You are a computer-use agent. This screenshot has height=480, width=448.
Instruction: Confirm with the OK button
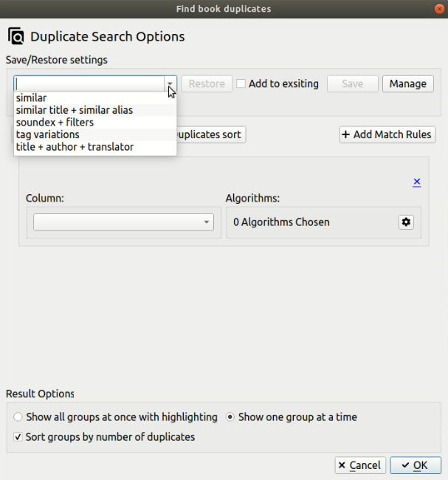[x=415, y=465]
